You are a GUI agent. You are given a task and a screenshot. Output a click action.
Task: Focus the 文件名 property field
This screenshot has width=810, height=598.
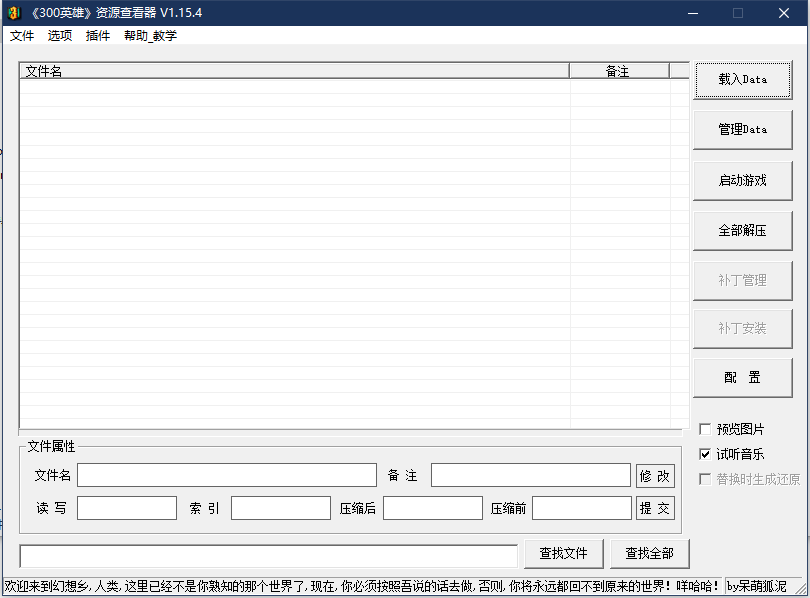click(x=227, y=475)
